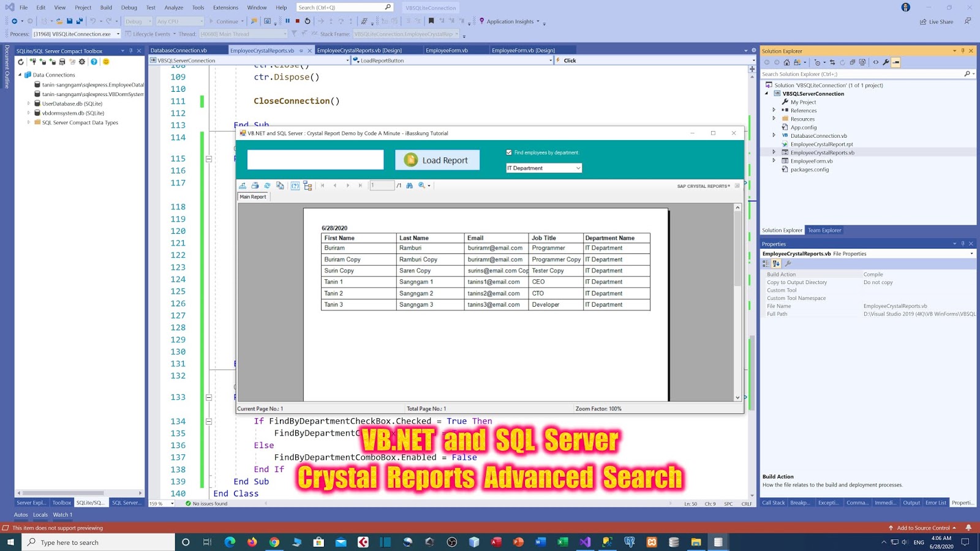Image resolution: width=980 pixels, height=551 pixels.
Task: Open the group tree icon in report viewer
Action: pyautogui.click(x=308, y=186)
